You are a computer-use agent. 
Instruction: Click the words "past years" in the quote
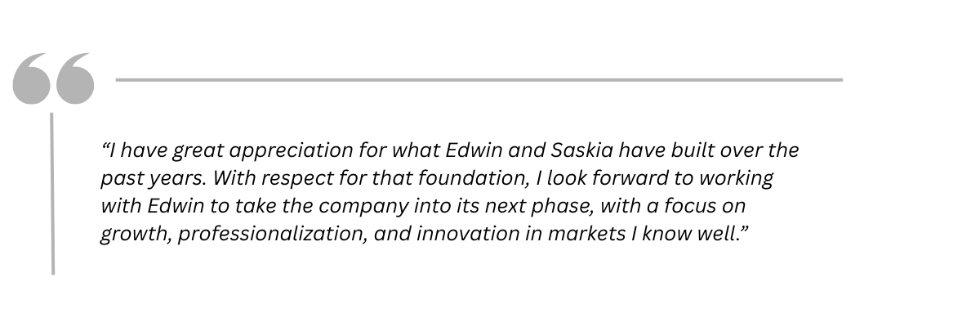coord(146,179)
